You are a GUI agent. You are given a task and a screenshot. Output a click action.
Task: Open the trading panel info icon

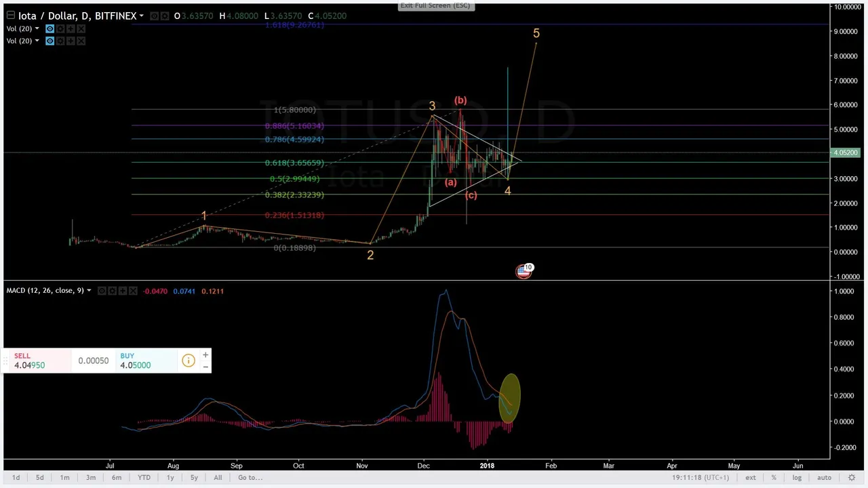pos(188,361)
